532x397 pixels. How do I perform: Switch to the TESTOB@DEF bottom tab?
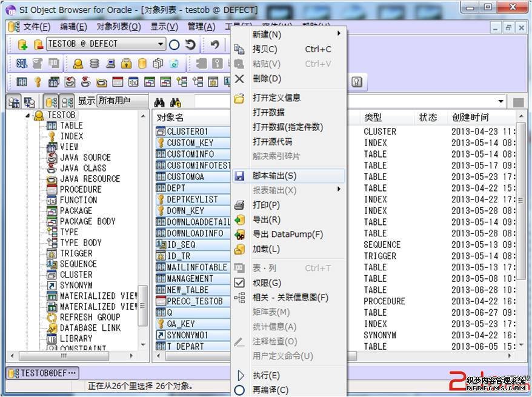42,373
